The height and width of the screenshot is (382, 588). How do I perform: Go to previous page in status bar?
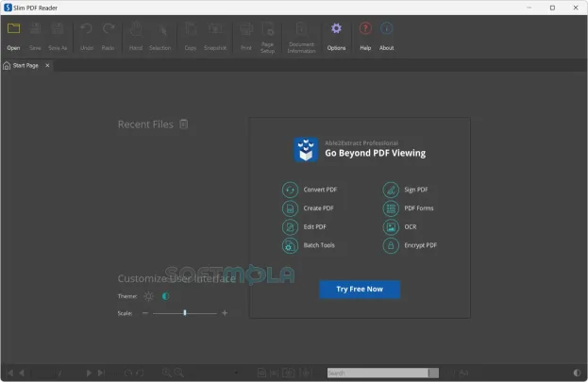point(22,373)
